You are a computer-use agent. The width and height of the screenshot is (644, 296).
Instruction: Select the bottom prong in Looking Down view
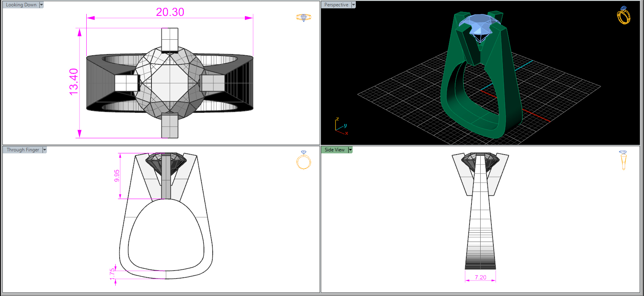click(x=170, y=126)
